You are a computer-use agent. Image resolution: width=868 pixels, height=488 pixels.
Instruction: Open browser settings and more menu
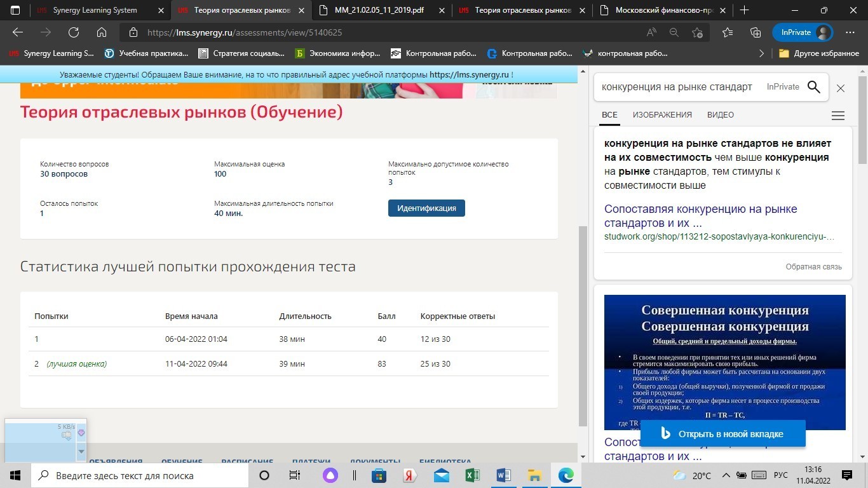(850, 32)
